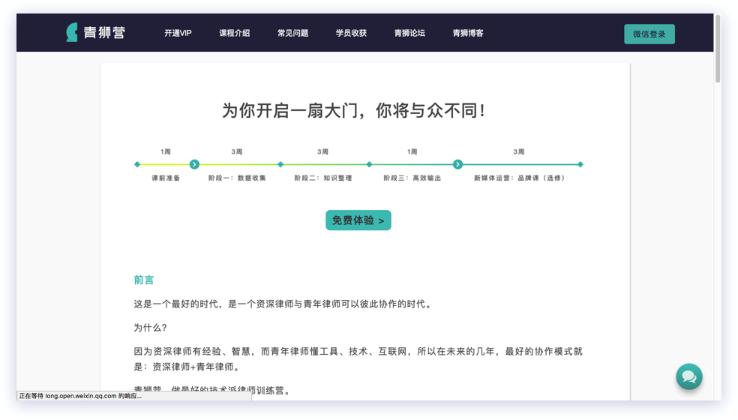Click the 青狮营 logo icon

[x=71, y=33]
